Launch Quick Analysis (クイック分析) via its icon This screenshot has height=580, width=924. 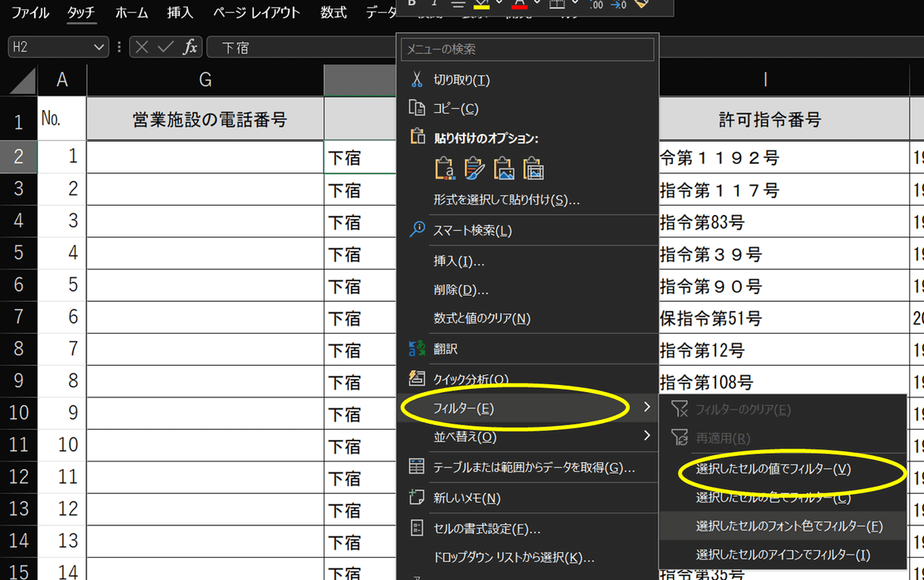tap(417, 378)
